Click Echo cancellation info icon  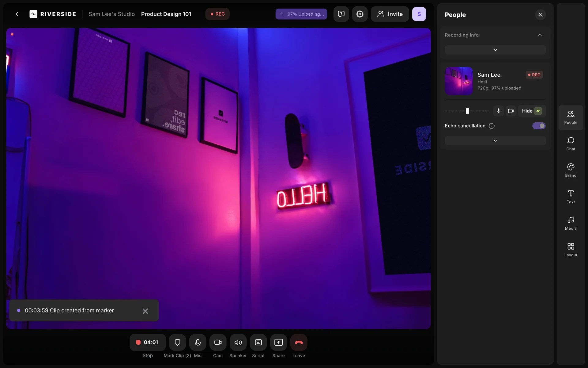492,126
